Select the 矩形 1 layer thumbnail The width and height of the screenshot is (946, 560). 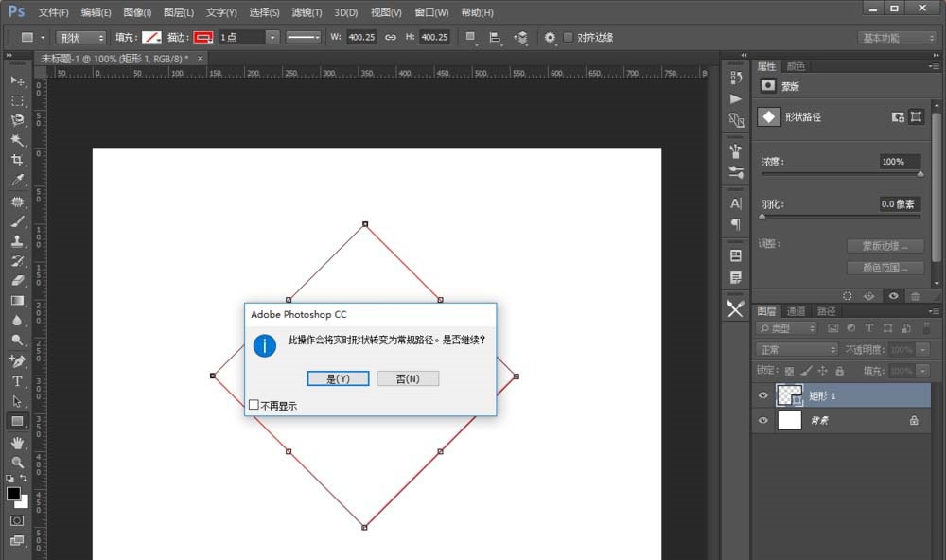tap(790, 394)
